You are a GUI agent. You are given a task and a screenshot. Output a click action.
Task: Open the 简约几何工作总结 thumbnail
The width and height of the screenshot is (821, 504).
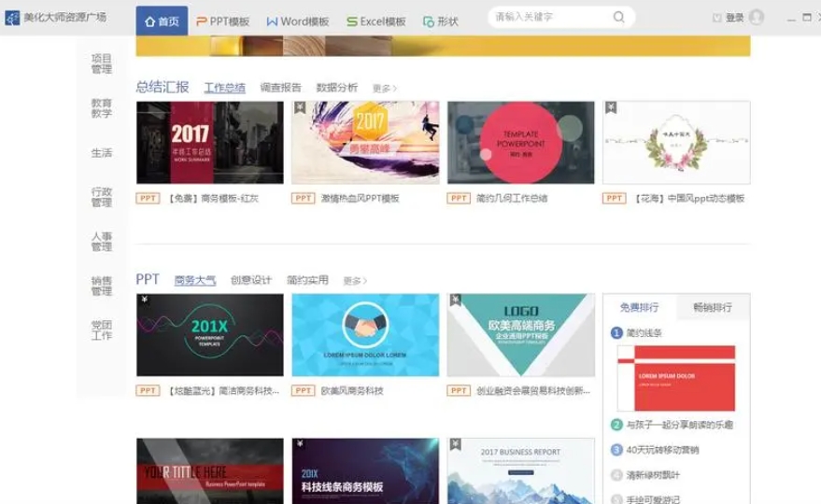[521, 143]
